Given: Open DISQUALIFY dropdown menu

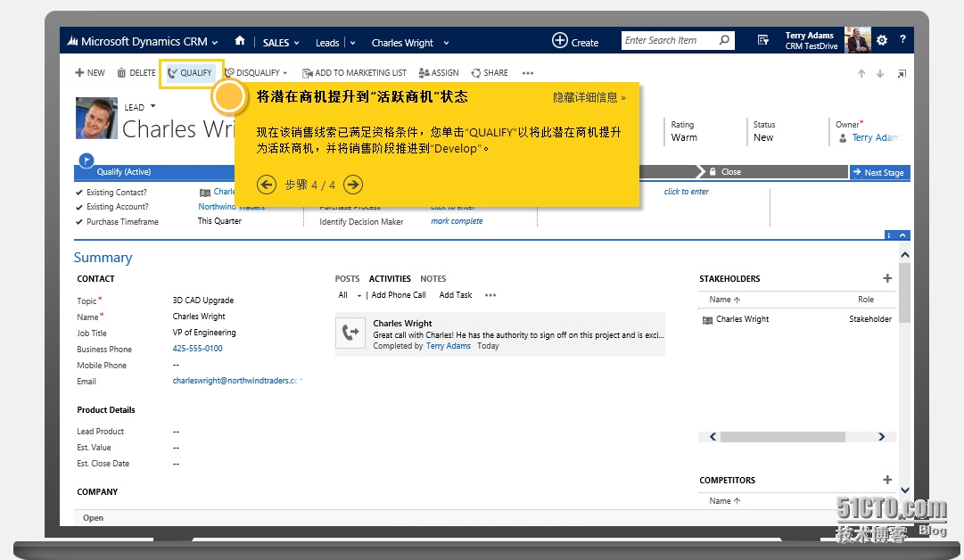Looking at the screenshot, I should pyautogui.click(x=285, y=72).
